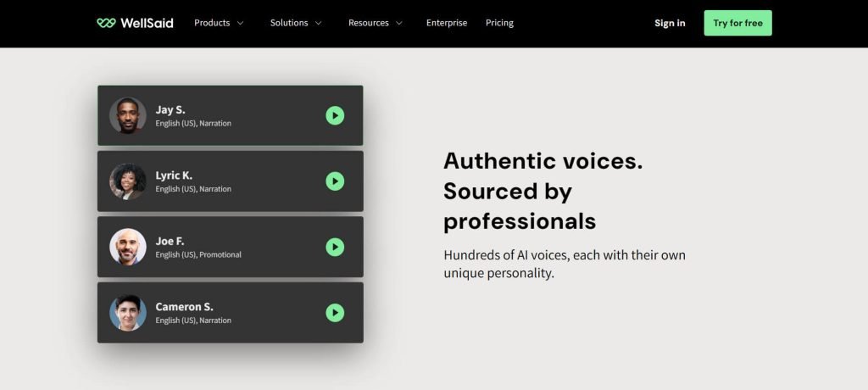Click the Try for free button

point(738,23)
